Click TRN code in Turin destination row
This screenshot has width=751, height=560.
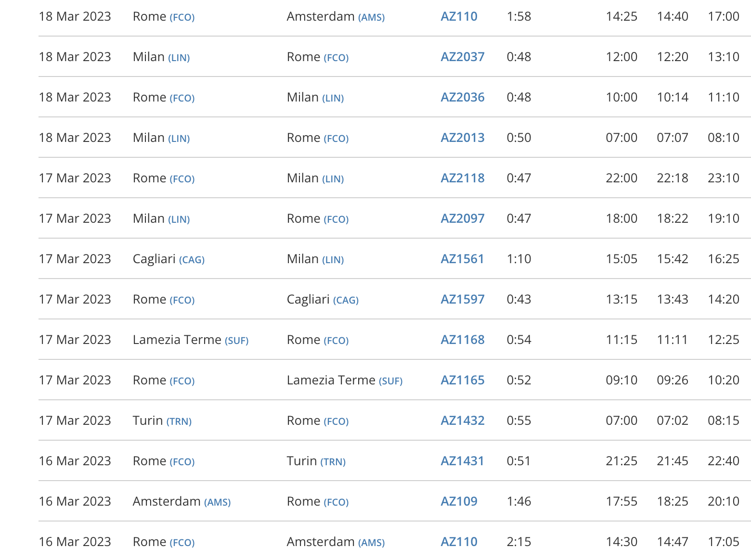pyautogui.click(x=333, y=462)
